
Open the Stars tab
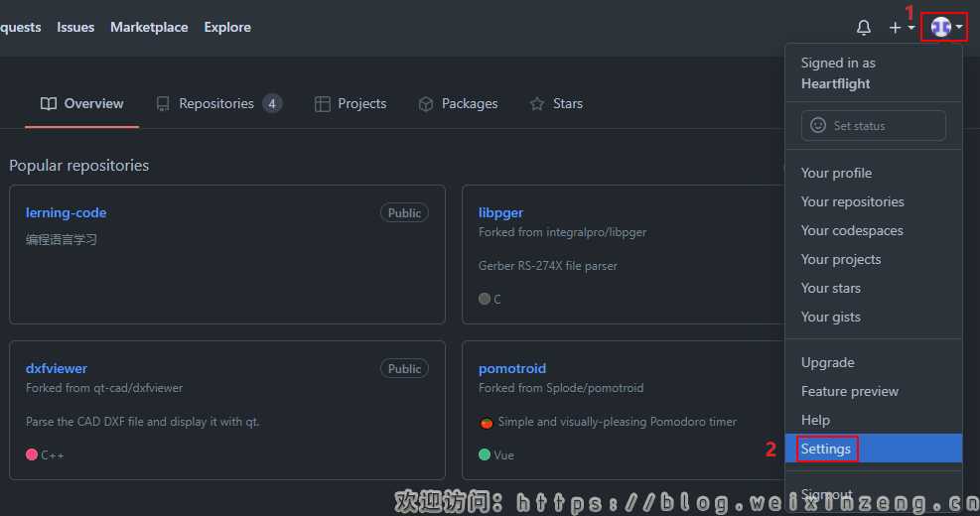tap(556, 104)
